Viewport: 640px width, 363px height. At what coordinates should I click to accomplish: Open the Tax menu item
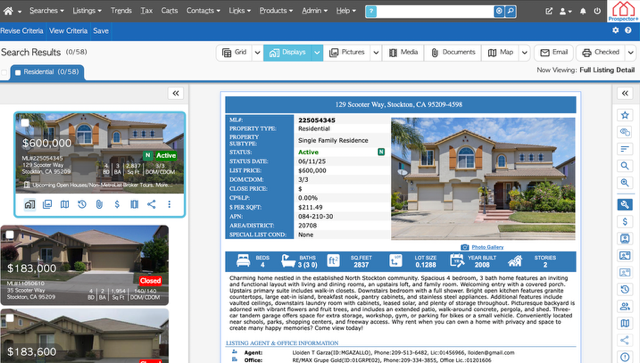(147, 11)
